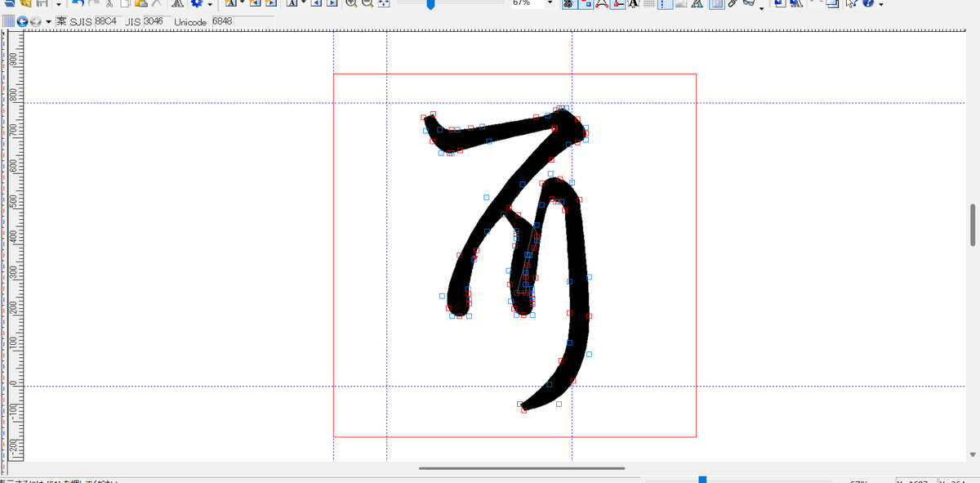Click the striped grid icon left of back arrow
This screenshot has height=483, width=980.
pyautogui.click(x=8, y=20)
